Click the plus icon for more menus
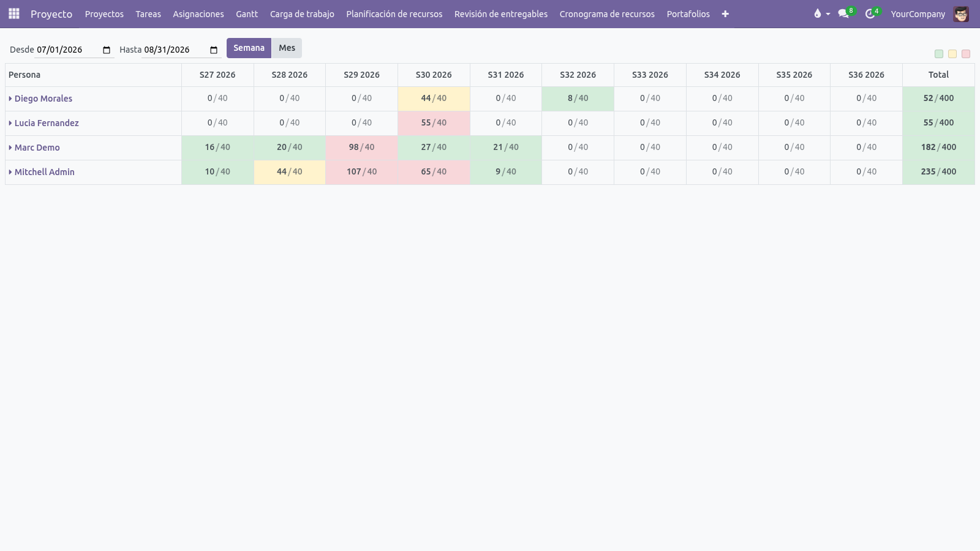 coord(725,13)
